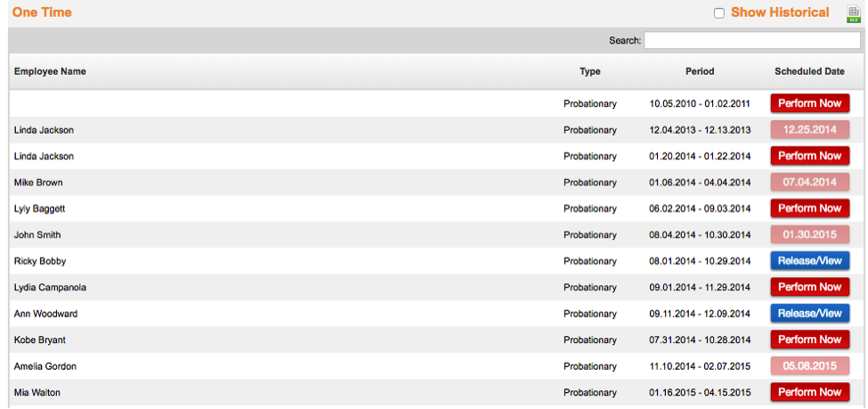The image size is (868, 409).
Task: Click Amelia Gordon's 05.08.2015 date button
Action: (809, 366)
